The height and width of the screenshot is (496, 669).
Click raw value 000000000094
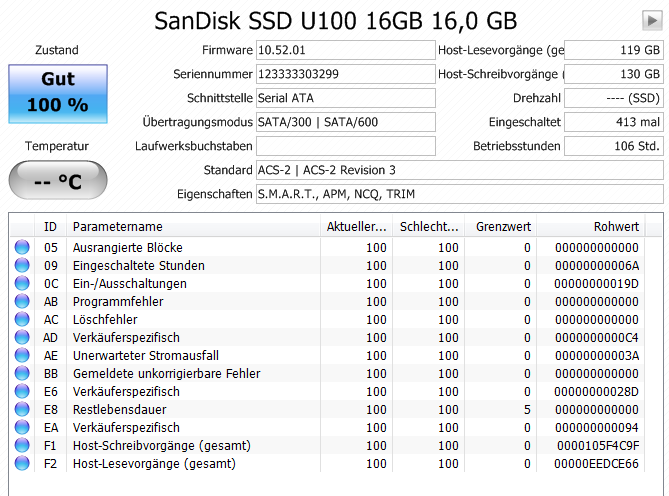[597, 427]
